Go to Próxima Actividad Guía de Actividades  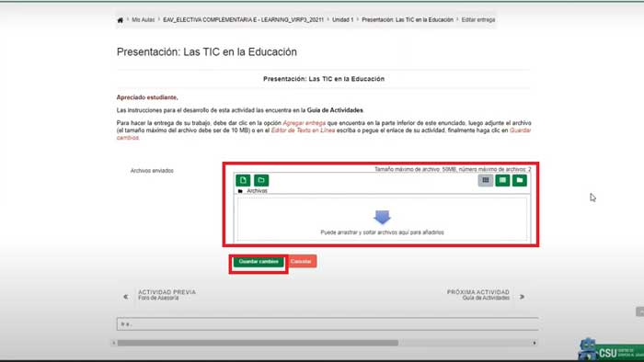point(478,295)
